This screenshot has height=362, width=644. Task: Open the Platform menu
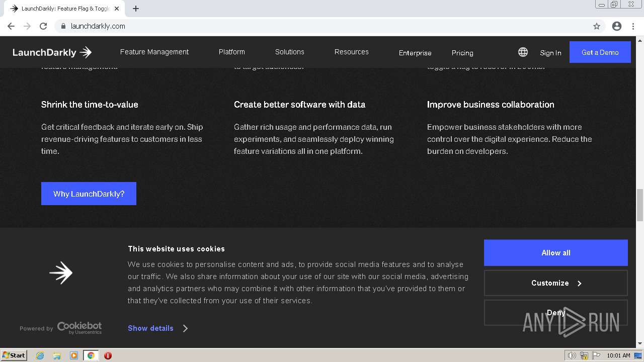[231, 52]
